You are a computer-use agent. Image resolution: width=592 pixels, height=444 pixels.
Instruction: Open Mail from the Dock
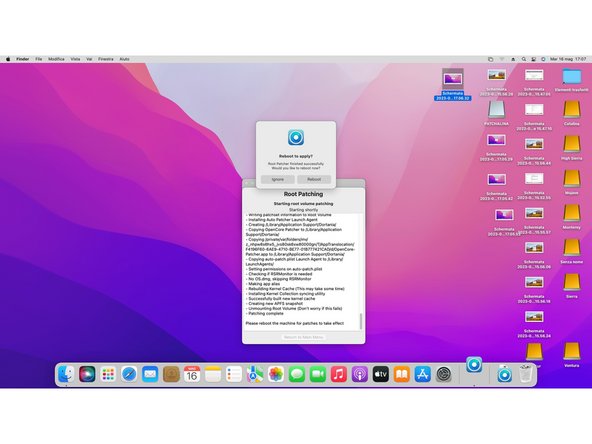[x=150, y=374]
